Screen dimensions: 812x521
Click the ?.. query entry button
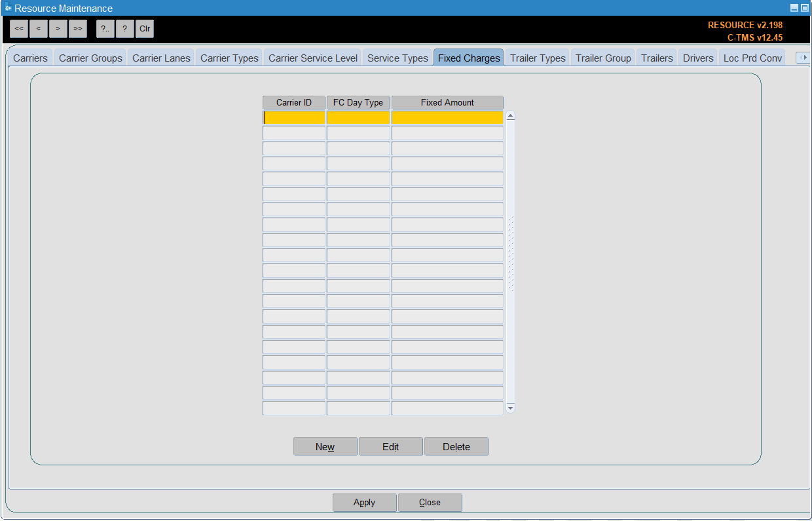pos(105,29)
